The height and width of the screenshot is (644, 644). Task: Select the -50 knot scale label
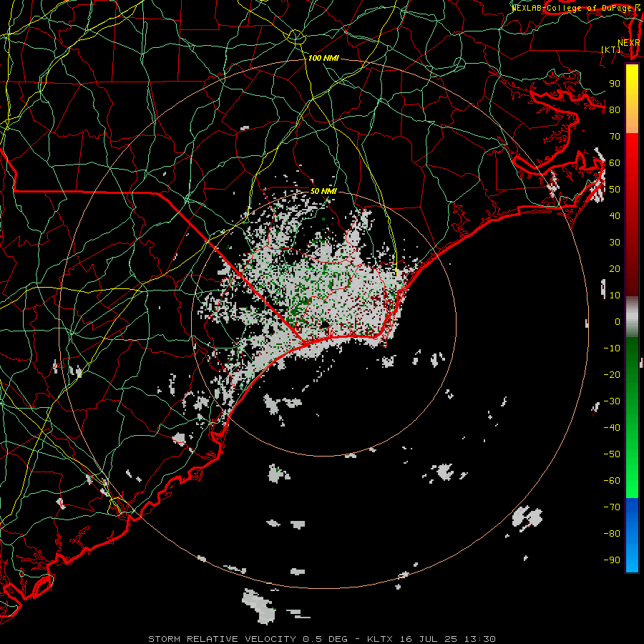pos(612,454)
